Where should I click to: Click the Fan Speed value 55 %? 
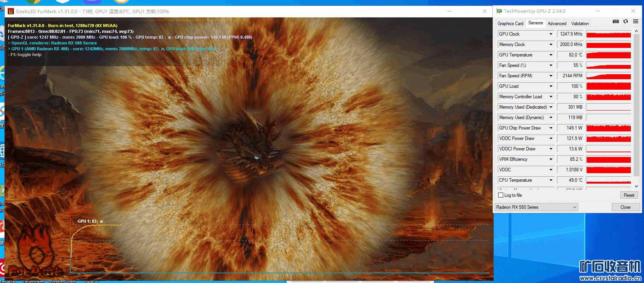tap(571, 65)
